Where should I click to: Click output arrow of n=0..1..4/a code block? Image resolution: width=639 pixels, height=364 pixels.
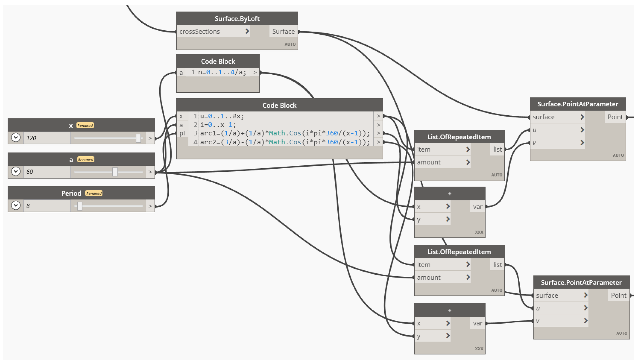coord(255,73)
